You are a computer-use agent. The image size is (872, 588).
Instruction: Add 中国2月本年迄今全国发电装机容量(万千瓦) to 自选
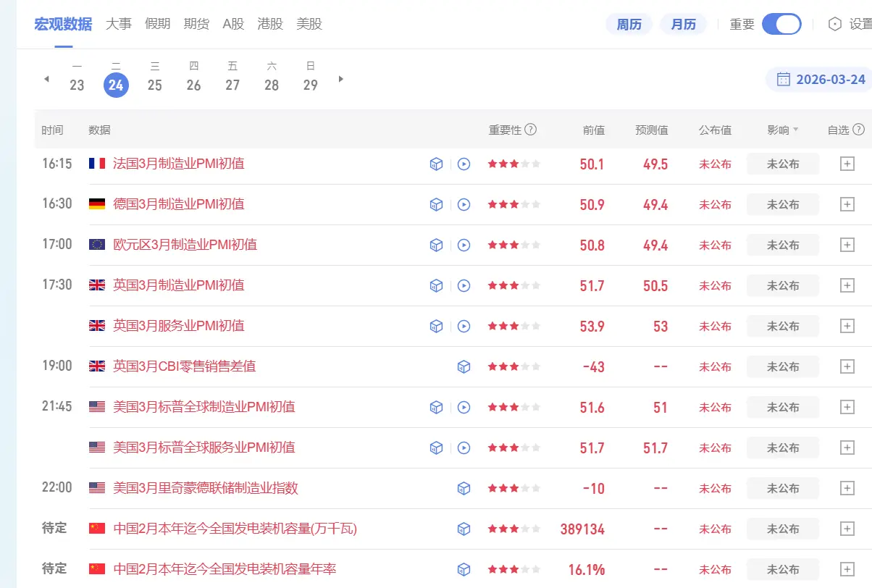pos(847,529)
